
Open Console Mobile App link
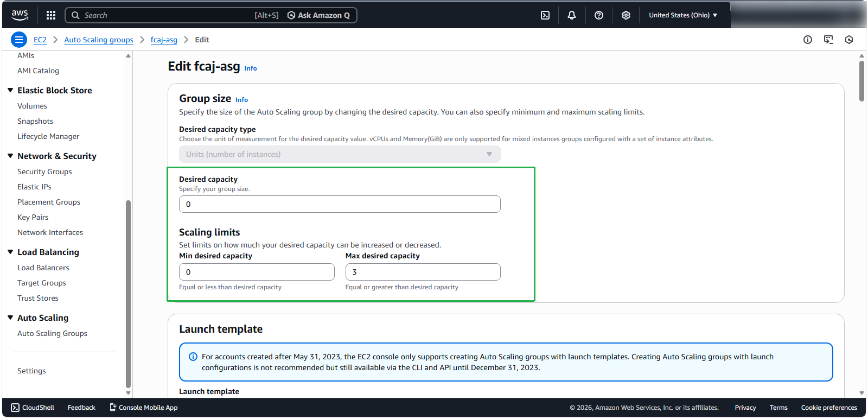coord(144,408)
